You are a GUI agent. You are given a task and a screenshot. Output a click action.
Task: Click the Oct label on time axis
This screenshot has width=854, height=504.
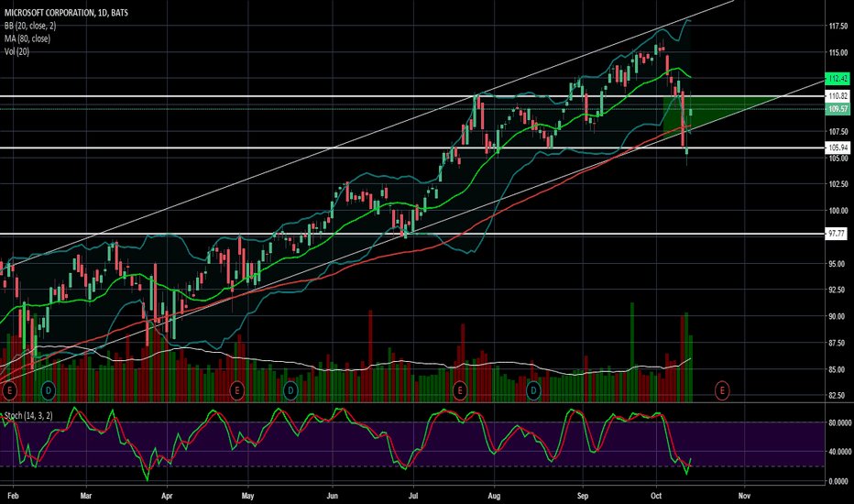[656, 496]
